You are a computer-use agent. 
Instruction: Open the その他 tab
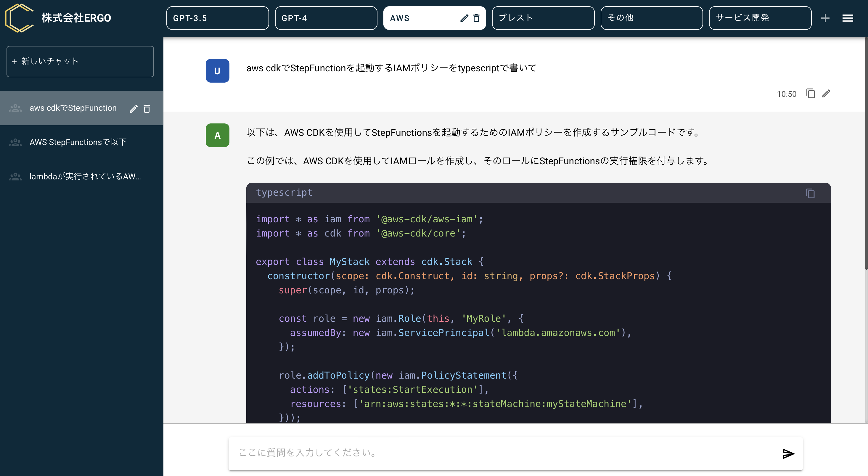651,18
